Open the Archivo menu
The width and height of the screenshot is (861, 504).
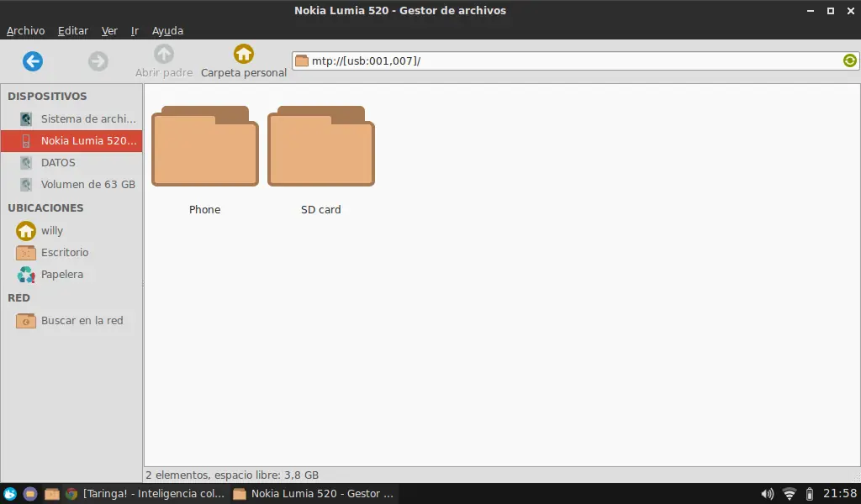(26, 30)
